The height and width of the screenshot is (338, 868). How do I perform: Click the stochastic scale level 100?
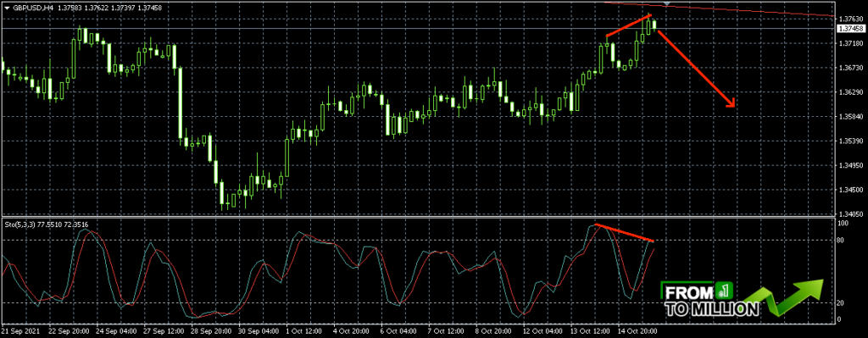pos(843,224)
